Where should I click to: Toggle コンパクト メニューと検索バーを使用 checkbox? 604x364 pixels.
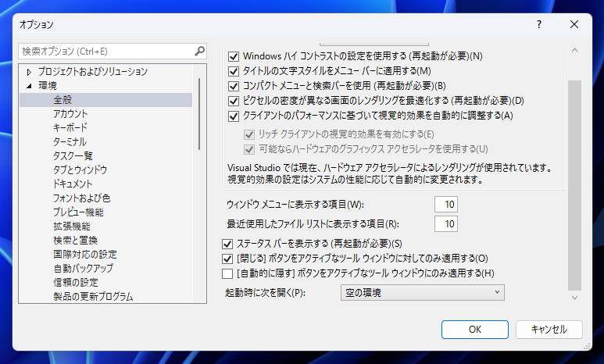tap(234, 86)
